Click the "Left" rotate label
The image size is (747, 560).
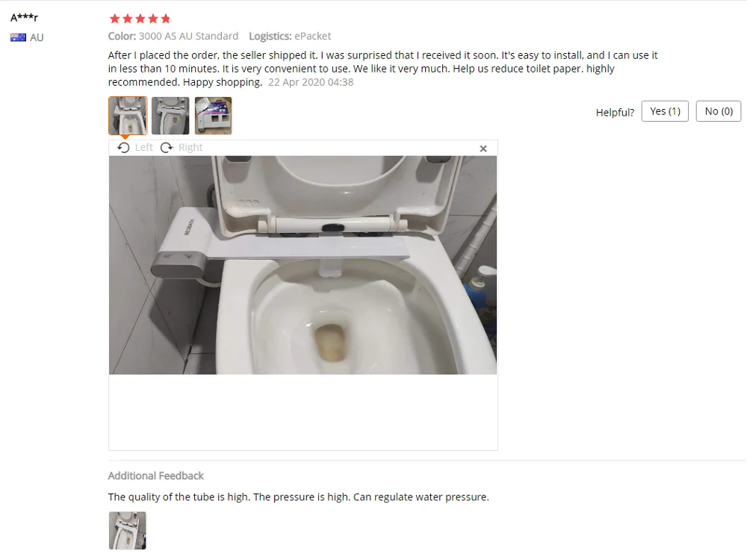pos(143,148)
